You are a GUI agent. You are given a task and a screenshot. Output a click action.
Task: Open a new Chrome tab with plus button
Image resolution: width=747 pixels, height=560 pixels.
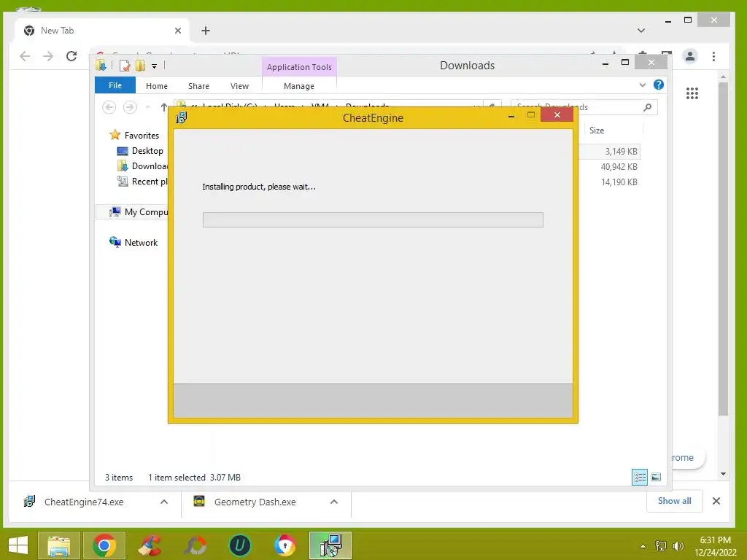(205, 31)
